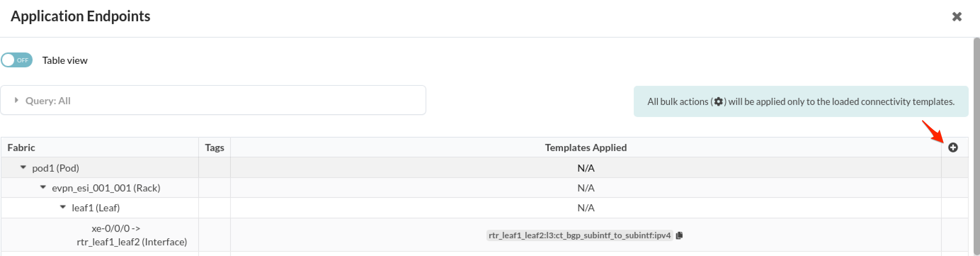Click the Tags column header
This screenshot has width=980, height=256.
click(214, 148)
